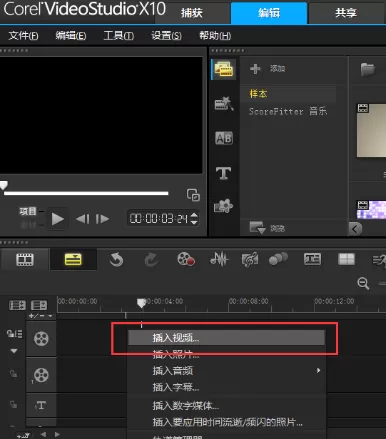Select the purple pattern video thumbnail
The image size is (386, 439).
coord(371,210)
